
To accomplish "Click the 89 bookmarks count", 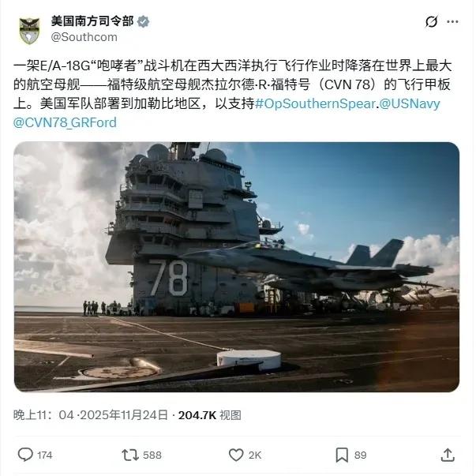I will click(x=360, y=455).
